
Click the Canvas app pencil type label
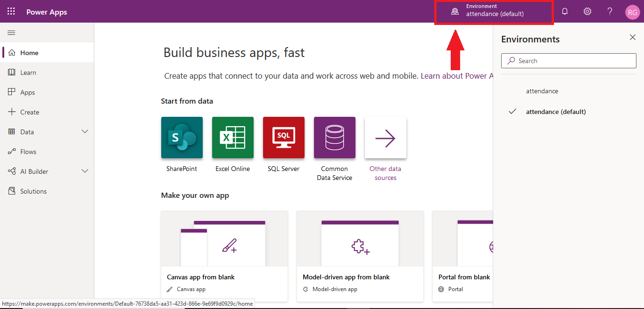(186, 289)
